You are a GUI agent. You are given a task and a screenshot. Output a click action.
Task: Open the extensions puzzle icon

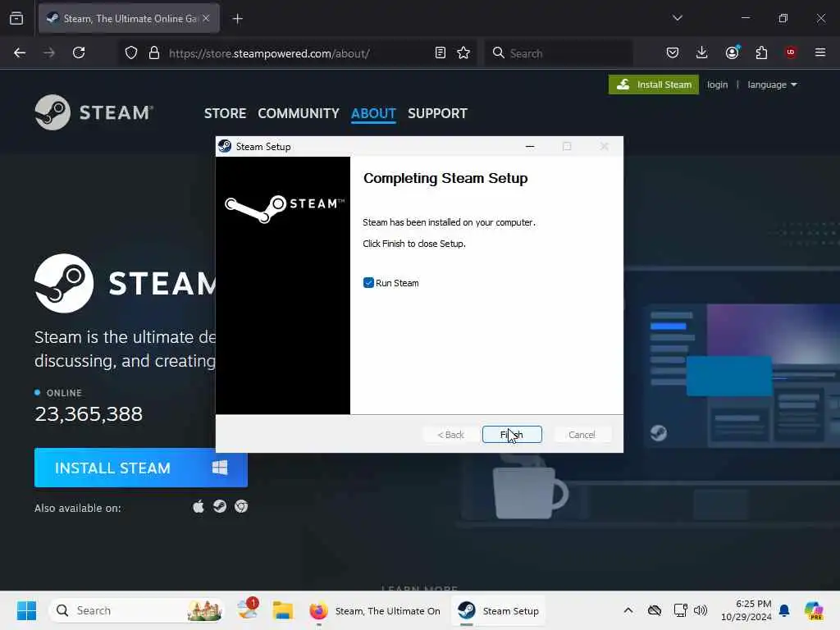click(761, 52)
